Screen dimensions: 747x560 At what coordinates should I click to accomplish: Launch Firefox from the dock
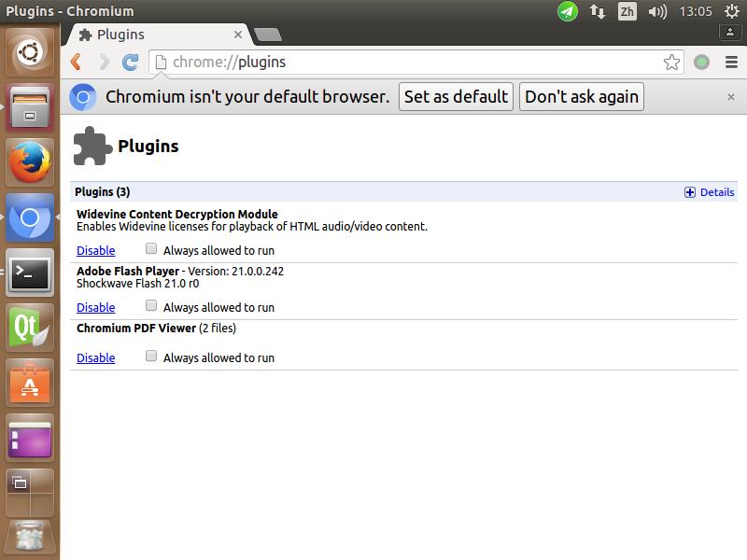(30, 162)
